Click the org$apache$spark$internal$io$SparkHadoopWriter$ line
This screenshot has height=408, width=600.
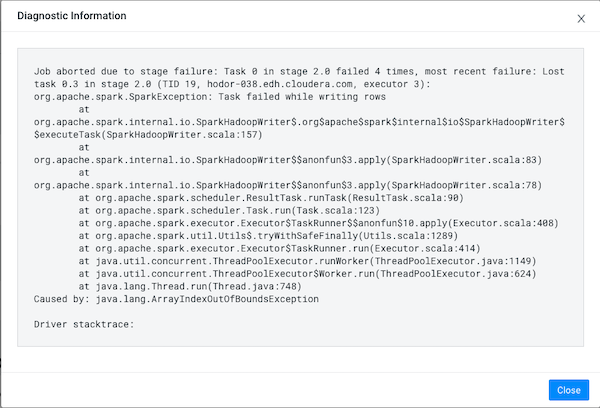click(x=299, y=122)
